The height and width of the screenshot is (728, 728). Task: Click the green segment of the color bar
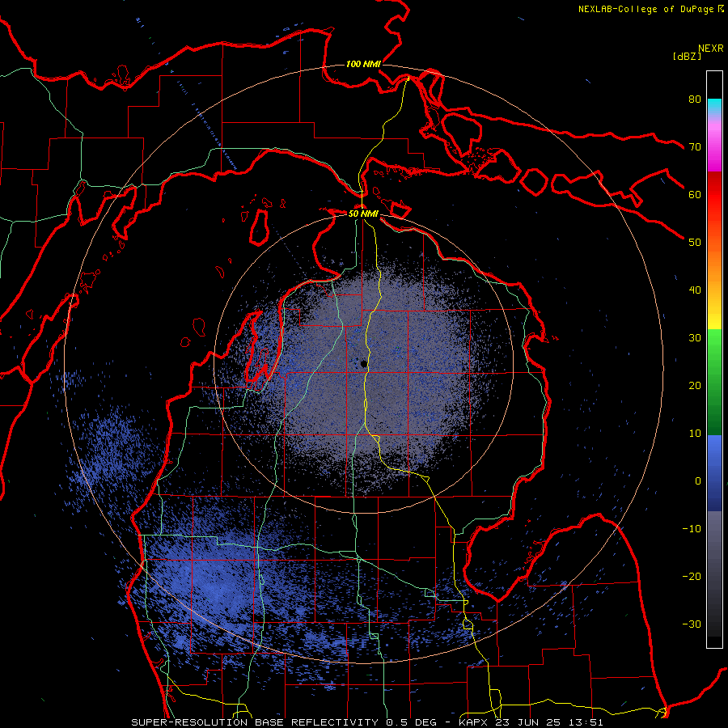click(714, 382)
